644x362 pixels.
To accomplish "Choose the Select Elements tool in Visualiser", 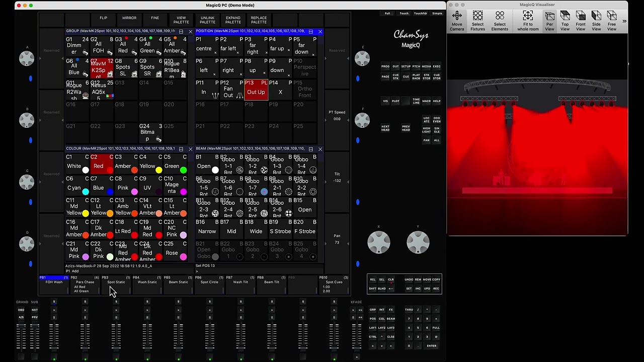I will 500,21.
